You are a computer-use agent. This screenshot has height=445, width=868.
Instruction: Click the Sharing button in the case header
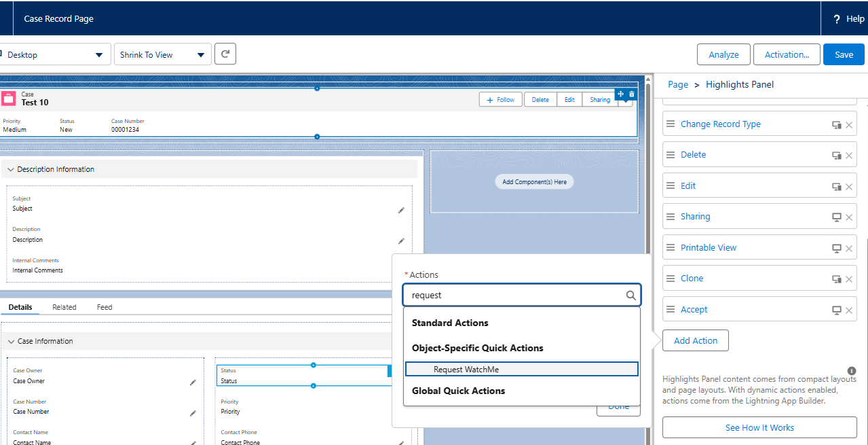pos(600,99)
